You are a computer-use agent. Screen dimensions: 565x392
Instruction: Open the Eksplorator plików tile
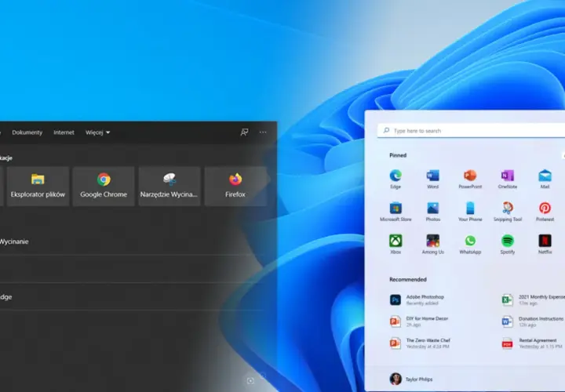[x=38, y=186]
